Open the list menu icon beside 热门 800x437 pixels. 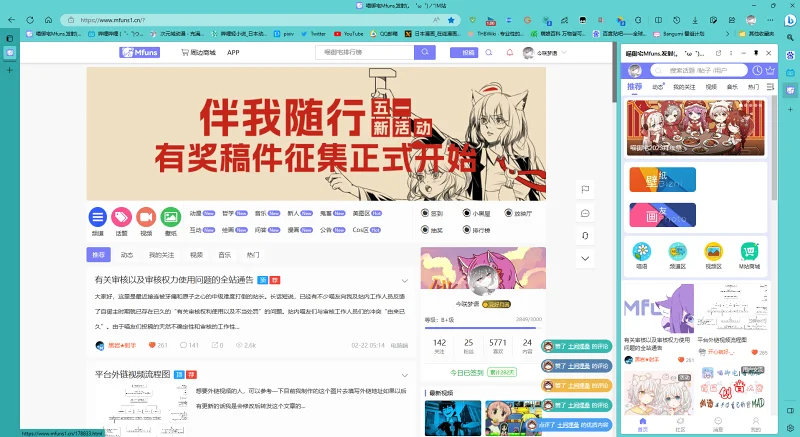point(770,87)
